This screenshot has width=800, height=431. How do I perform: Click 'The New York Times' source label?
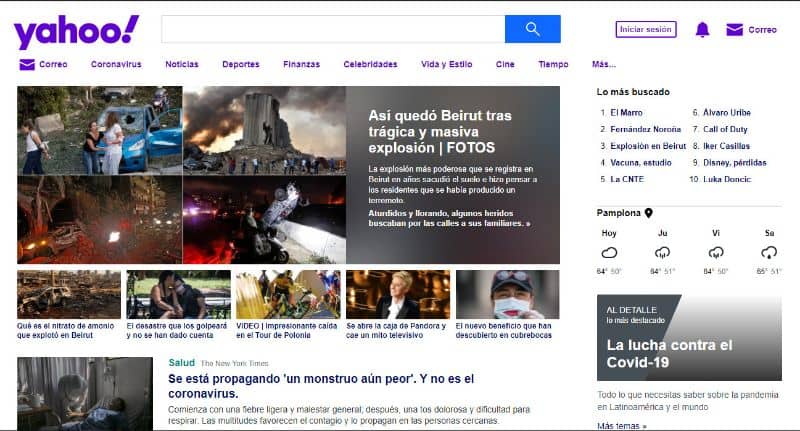(x=235, y=364)
